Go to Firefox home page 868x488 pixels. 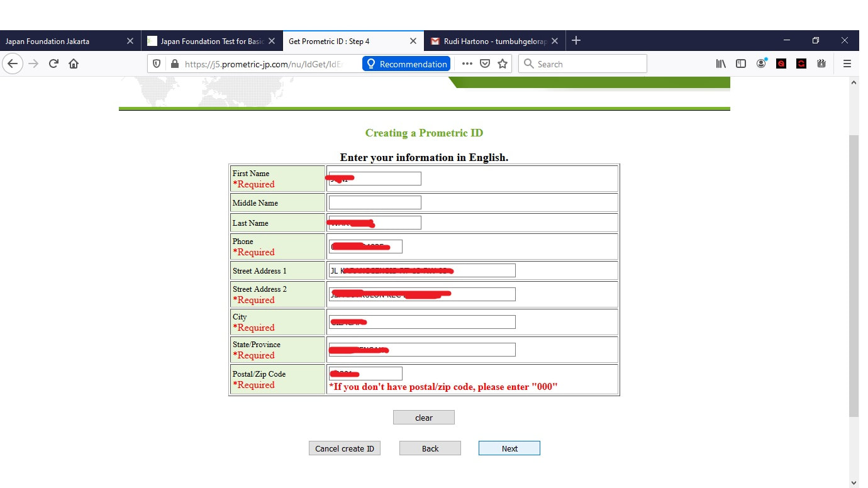click(x=74, y=64)
